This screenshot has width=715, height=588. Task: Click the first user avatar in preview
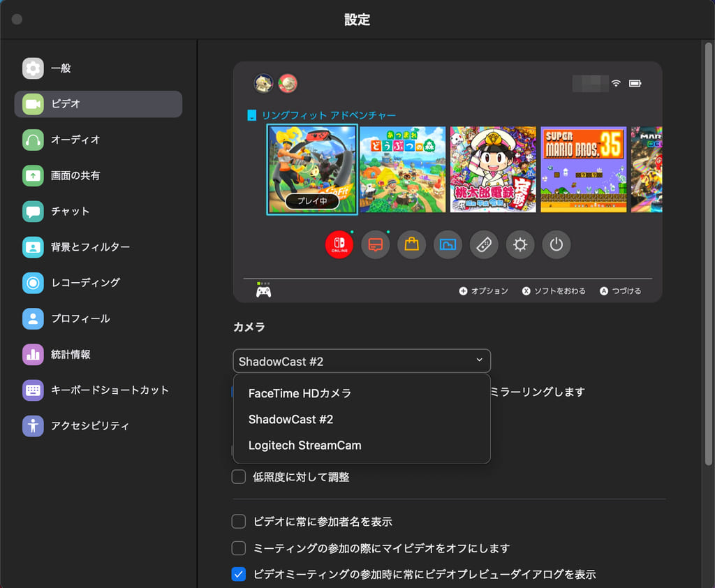[263, 84]
